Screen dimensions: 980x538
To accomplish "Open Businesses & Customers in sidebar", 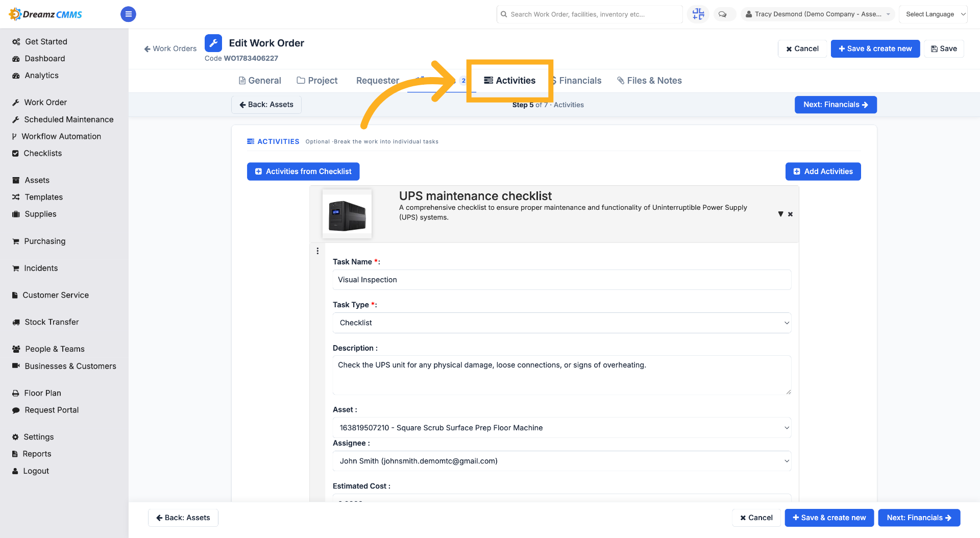I will 64,366.
